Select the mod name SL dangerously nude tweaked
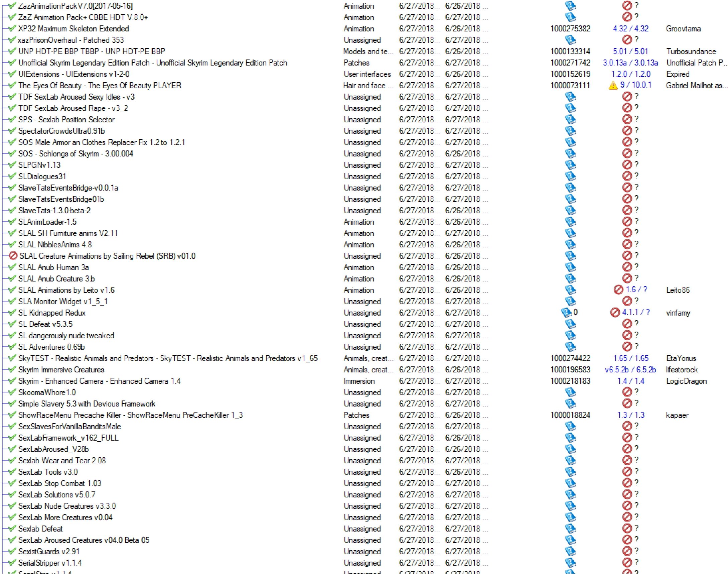 (66, 336)
